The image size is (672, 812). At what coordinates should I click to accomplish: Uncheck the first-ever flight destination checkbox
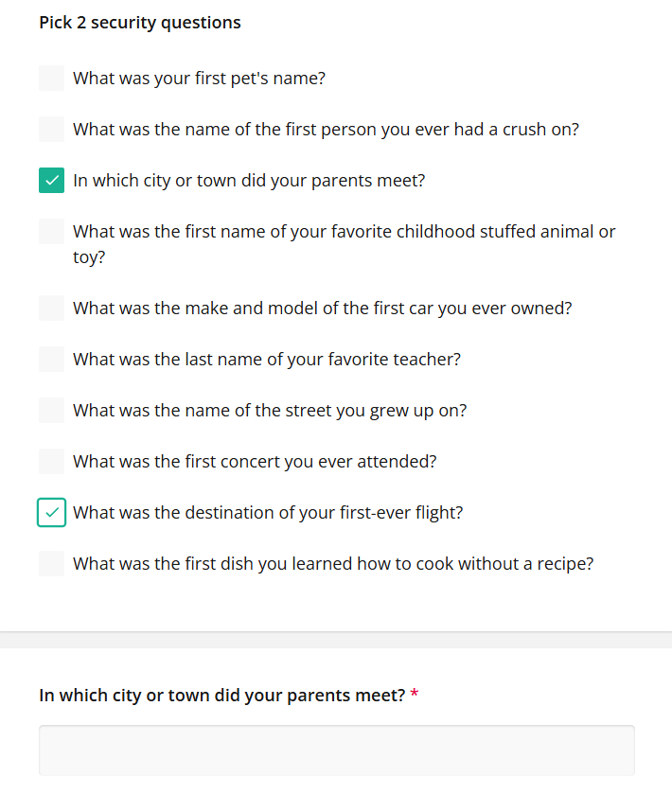pyautogui.click(x=51, y=512)
